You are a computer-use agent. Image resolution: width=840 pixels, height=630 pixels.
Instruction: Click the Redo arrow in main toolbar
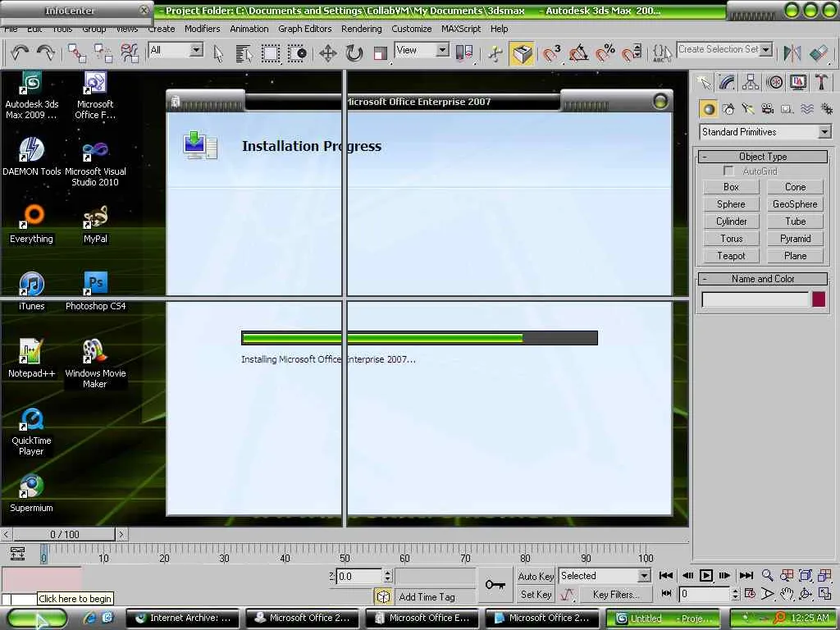[x=47, y=52]
